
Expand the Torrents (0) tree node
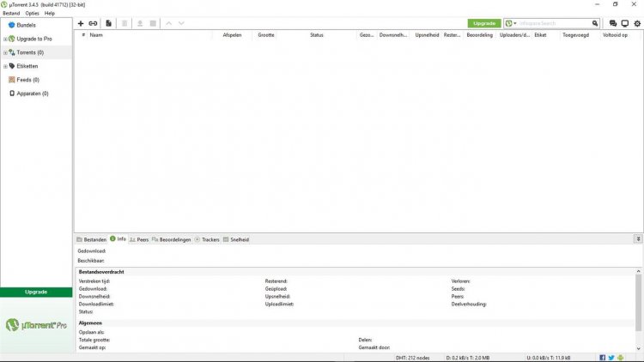[5, 52]
